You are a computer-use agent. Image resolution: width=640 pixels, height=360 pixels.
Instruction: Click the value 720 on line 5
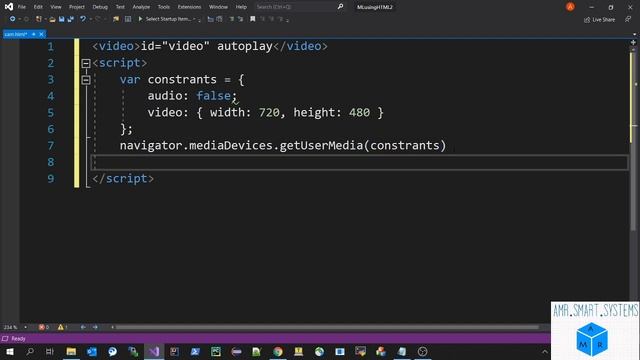coord(269,113)
